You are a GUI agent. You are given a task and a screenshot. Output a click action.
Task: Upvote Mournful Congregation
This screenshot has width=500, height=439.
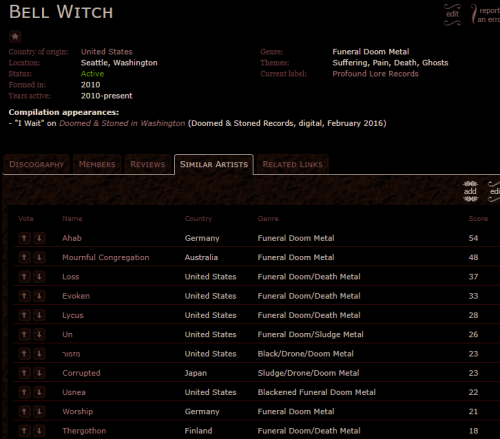click(24, 257)
